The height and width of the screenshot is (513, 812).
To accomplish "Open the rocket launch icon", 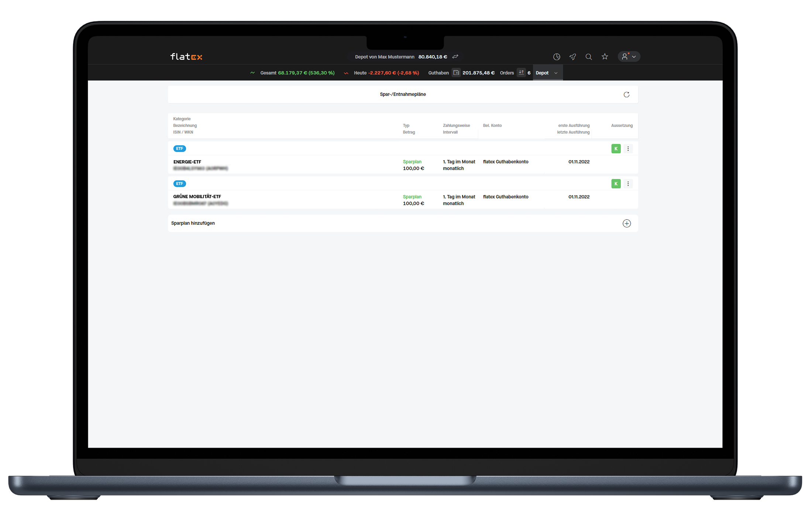I will pos(573,56).
